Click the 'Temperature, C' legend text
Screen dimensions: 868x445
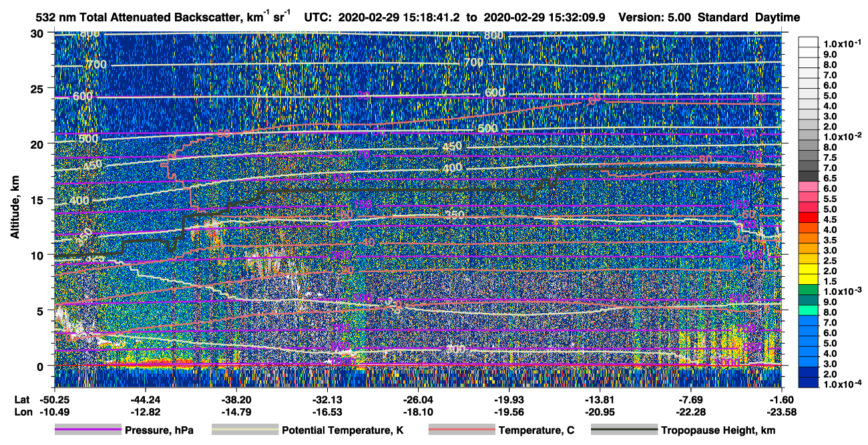pos(536,430)
